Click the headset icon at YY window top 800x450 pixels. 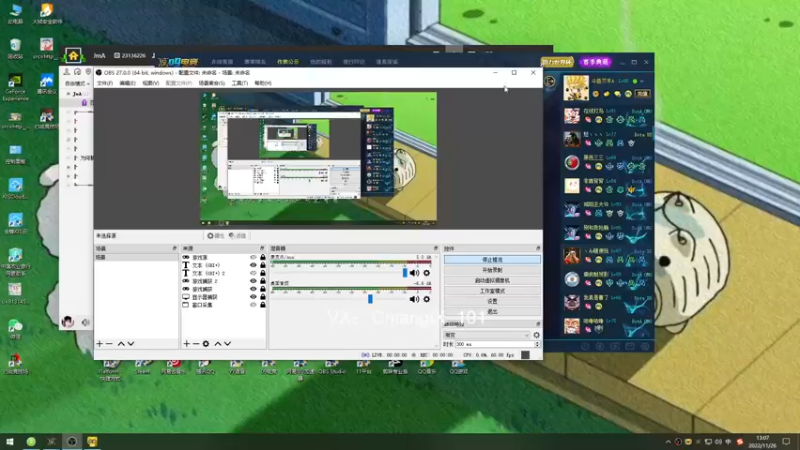[77, 72]
